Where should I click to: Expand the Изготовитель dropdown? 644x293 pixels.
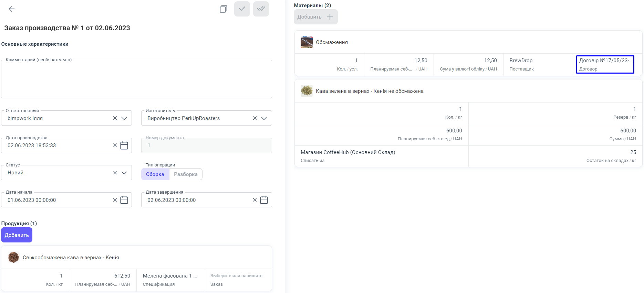(x=264, y=118)
